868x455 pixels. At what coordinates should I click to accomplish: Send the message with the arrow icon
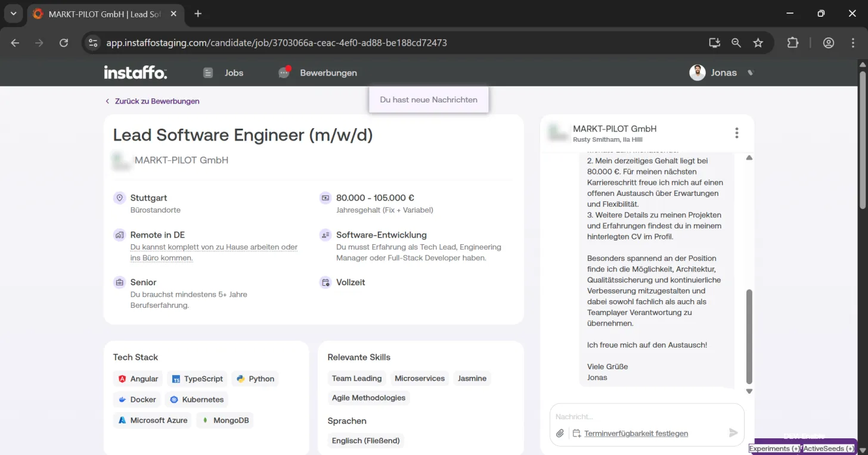(733, 433)
